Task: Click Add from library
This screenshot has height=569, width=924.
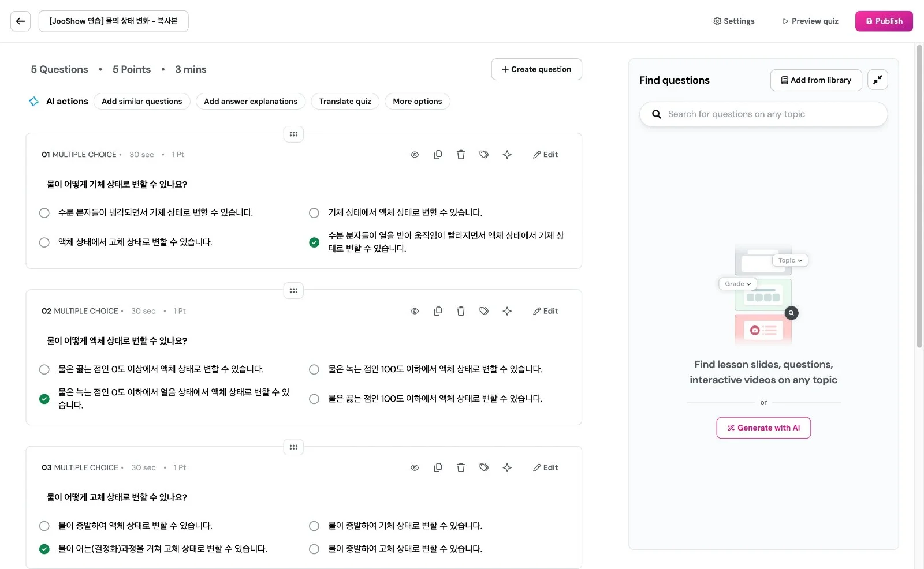Action: pyautogui.click(x=816, y=80)
